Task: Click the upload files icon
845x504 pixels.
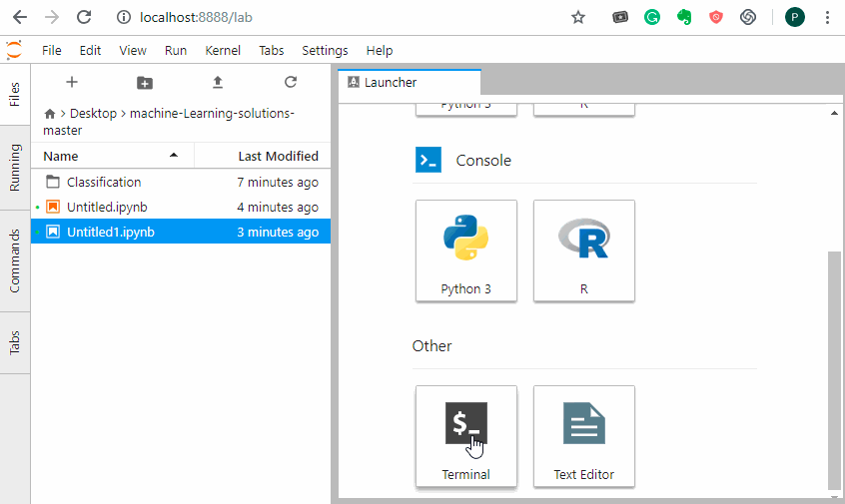Action: (218, 82)
